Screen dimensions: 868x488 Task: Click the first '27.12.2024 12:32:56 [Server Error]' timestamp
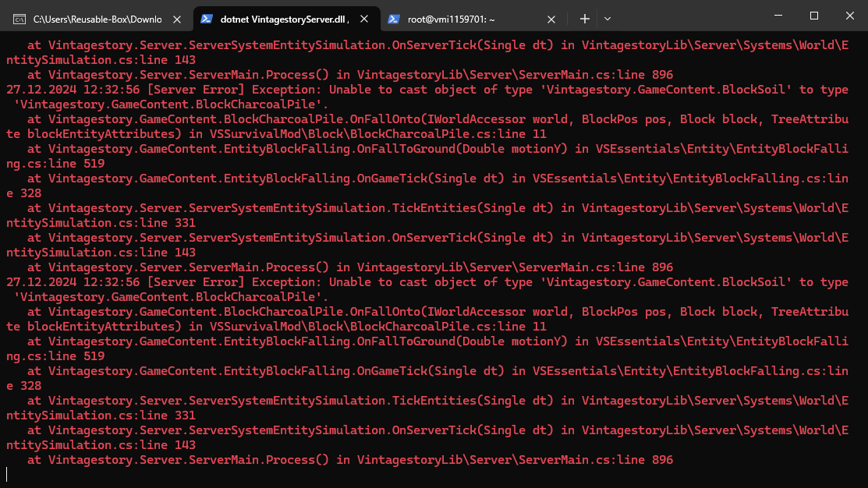73,90
